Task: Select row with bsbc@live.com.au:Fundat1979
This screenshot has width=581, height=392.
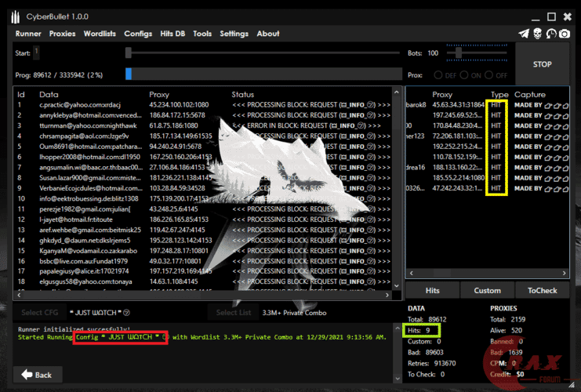Action: [203, 261]
